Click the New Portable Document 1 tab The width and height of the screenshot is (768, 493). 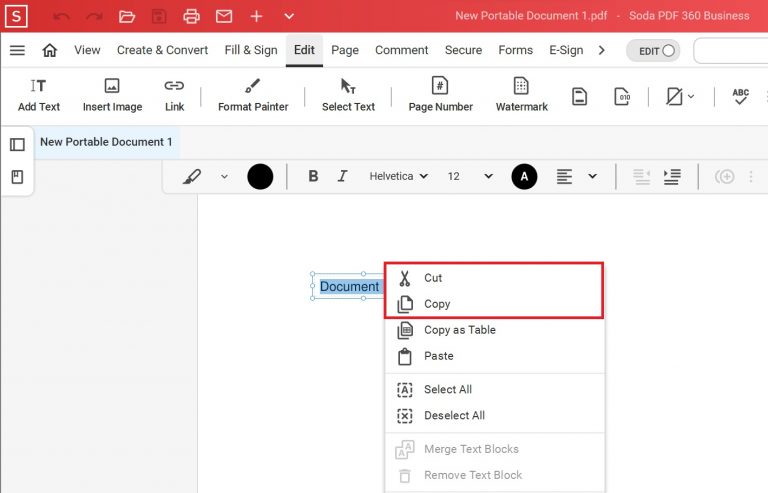tap(106, 142)
